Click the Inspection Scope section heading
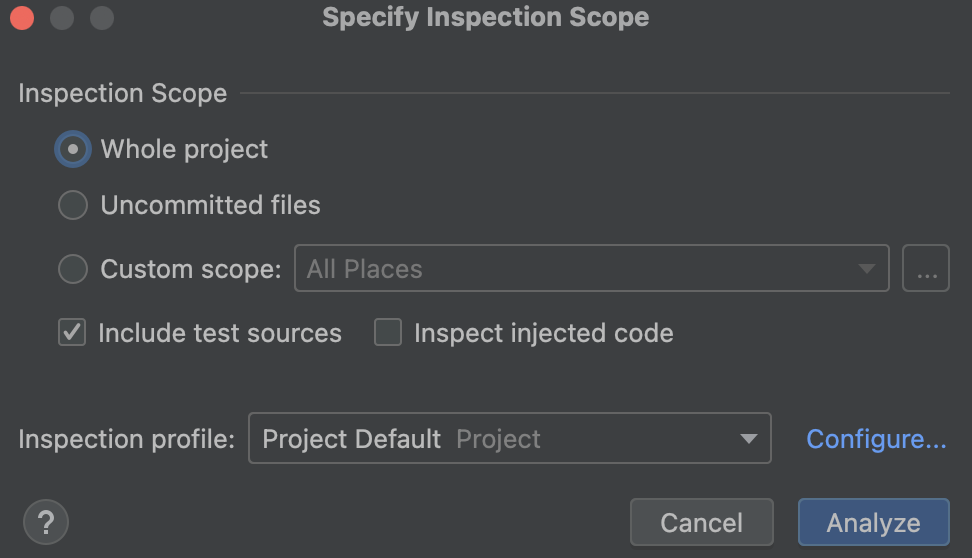 tap(122, 94)
